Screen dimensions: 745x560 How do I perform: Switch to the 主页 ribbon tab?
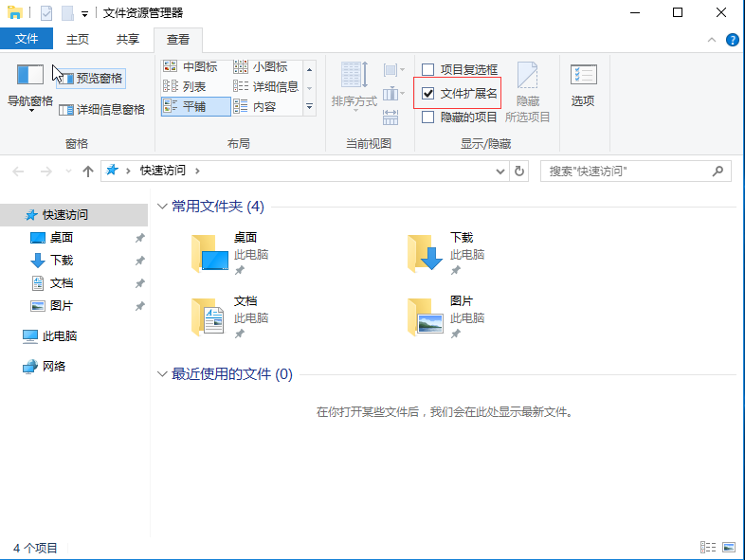(78, 39)
